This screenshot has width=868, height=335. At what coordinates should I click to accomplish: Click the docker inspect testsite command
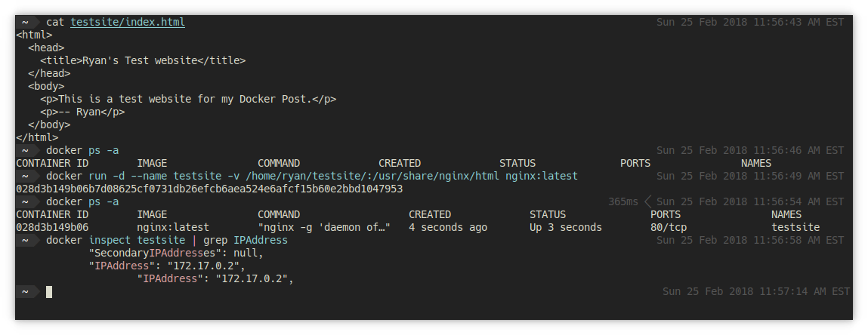[x=167, y=240]
